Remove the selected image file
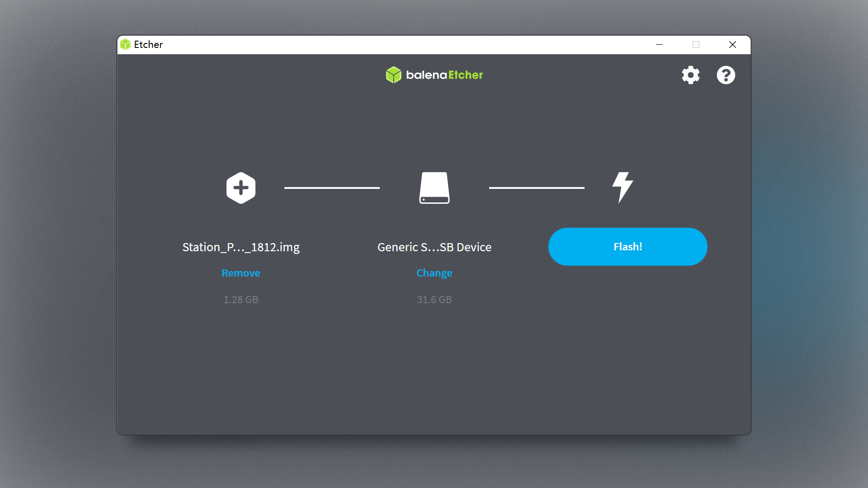The image size is (868, 488). 241,273
